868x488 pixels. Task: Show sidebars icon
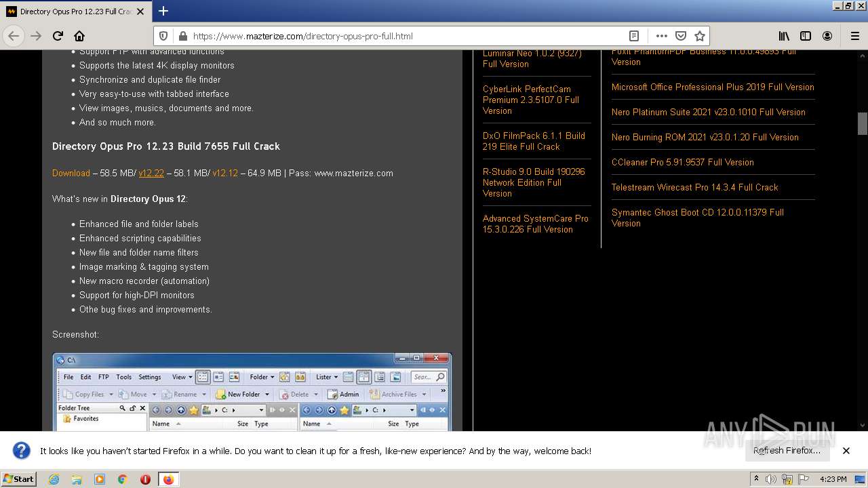(806, 36)
